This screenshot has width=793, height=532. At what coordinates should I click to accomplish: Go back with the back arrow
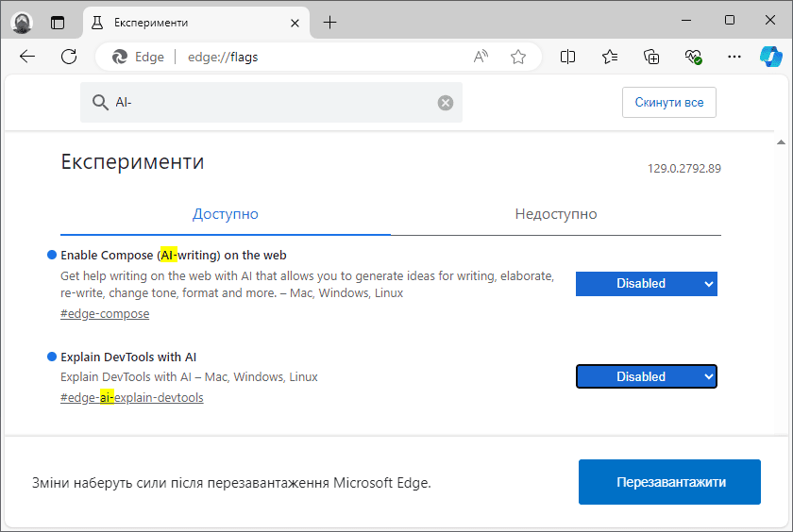point(27,57)
